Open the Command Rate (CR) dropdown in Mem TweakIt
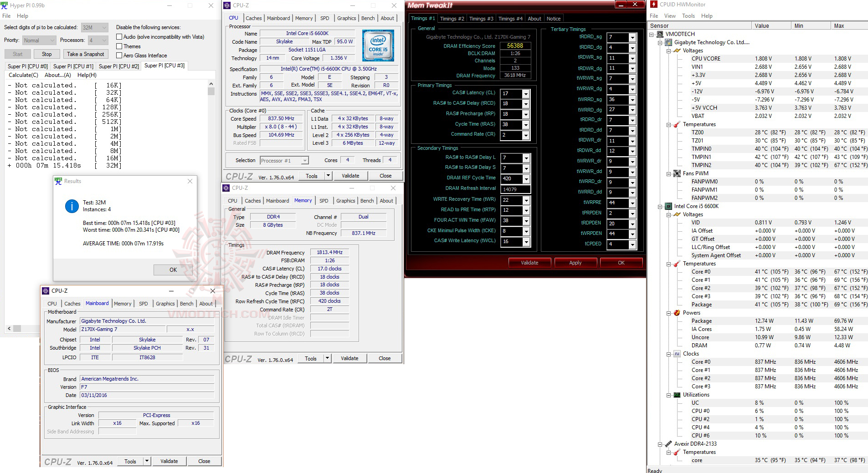 526,135
